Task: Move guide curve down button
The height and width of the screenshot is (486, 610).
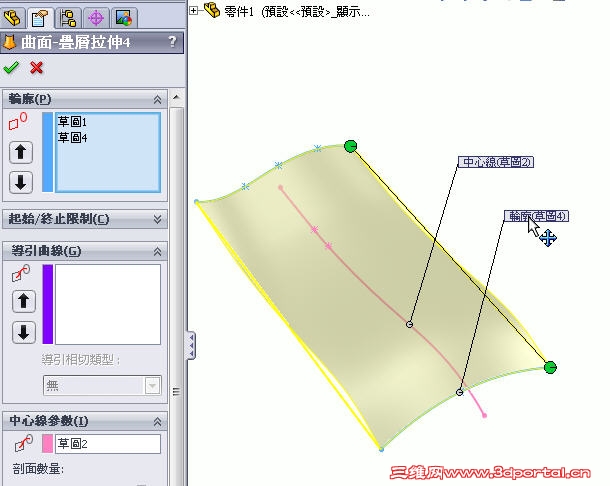Action: [x=24, y=332]
